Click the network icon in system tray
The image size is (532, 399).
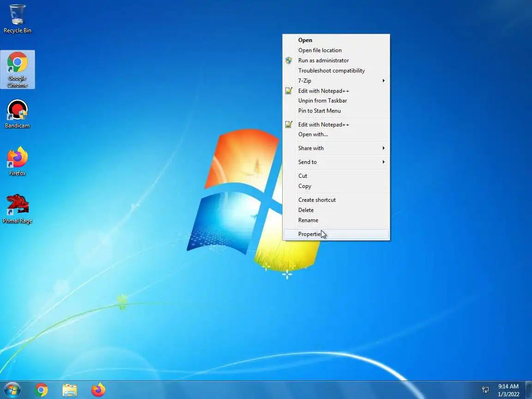tap(485, 390)
